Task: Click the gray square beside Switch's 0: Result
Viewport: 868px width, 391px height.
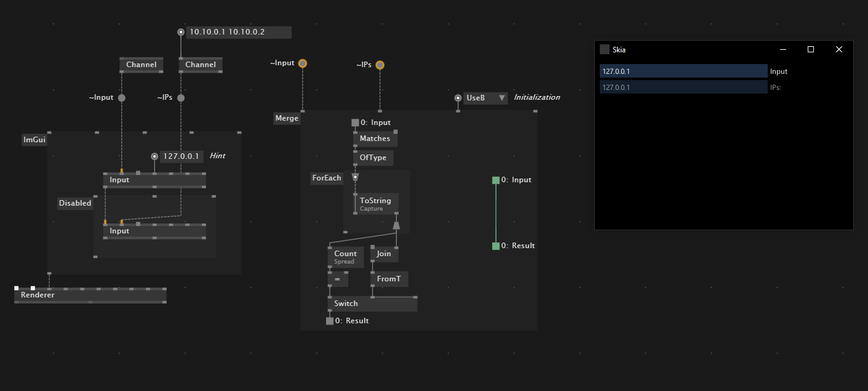Action: (x=330, y=321)
